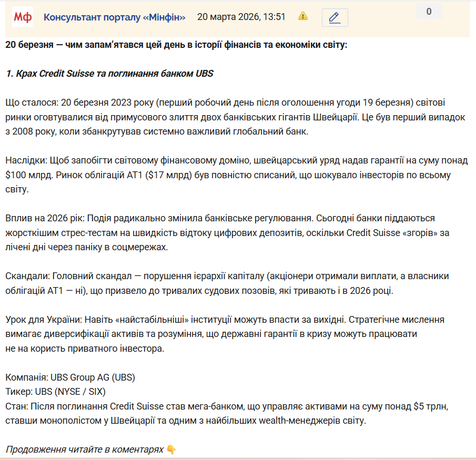
Task: Click the paragraph starting 'Стан: Після поглинання'
Action: point(227,413)
